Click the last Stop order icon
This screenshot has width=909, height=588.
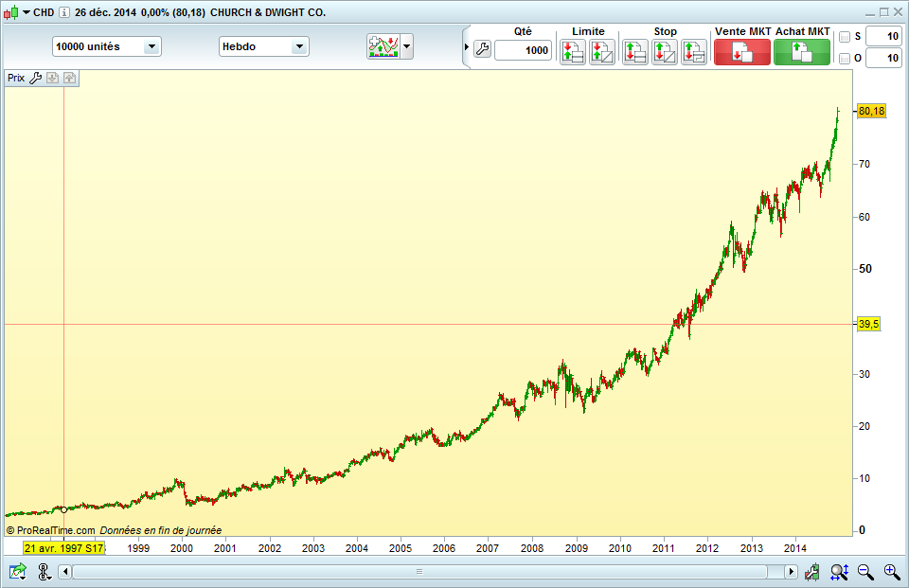coord(694,52)
